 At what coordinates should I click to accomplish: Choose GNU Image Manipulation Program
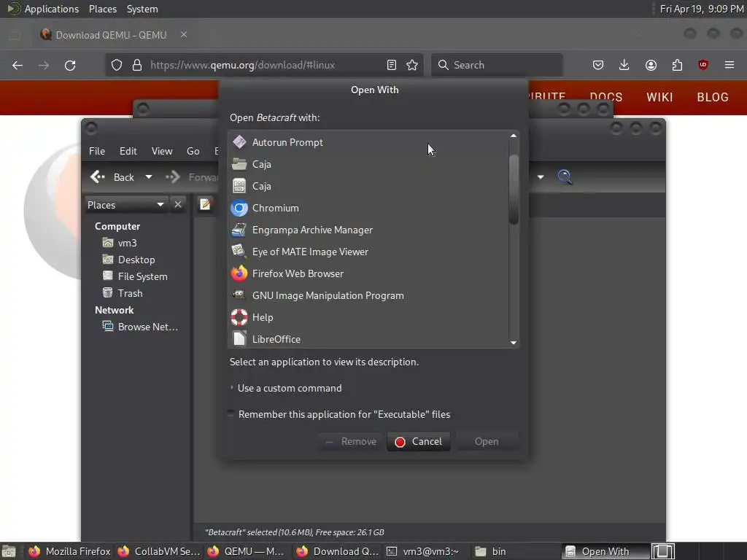pyautogui.click(x=368, y=296)
